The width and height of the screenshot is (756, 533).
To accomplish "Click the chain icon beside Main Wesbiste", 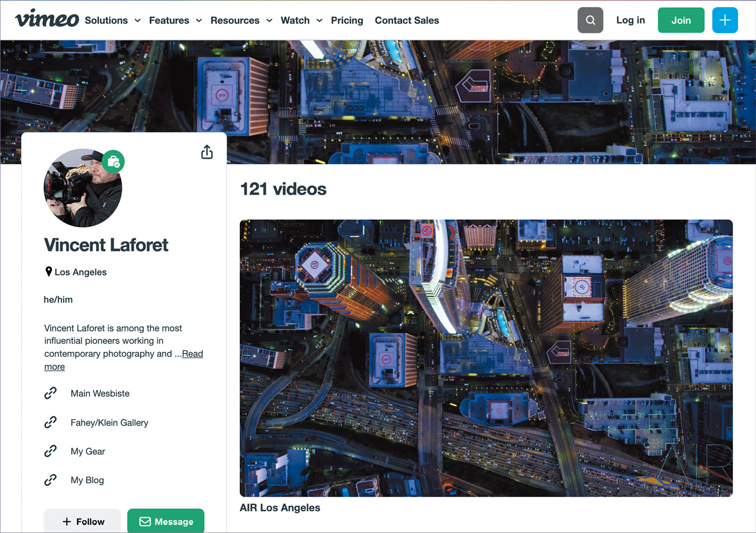I will 51,393.
